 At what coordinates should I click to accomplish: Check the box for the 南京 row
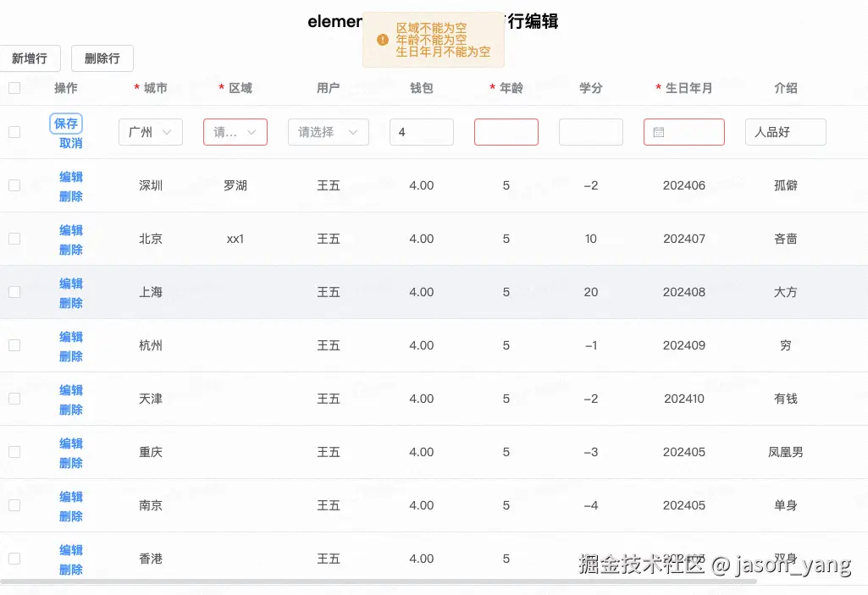[14, 505]
